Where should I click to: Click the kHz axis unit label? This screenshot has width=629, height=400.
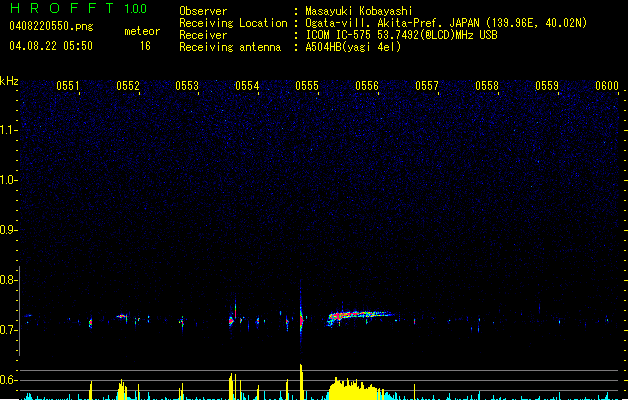point(9,81)
